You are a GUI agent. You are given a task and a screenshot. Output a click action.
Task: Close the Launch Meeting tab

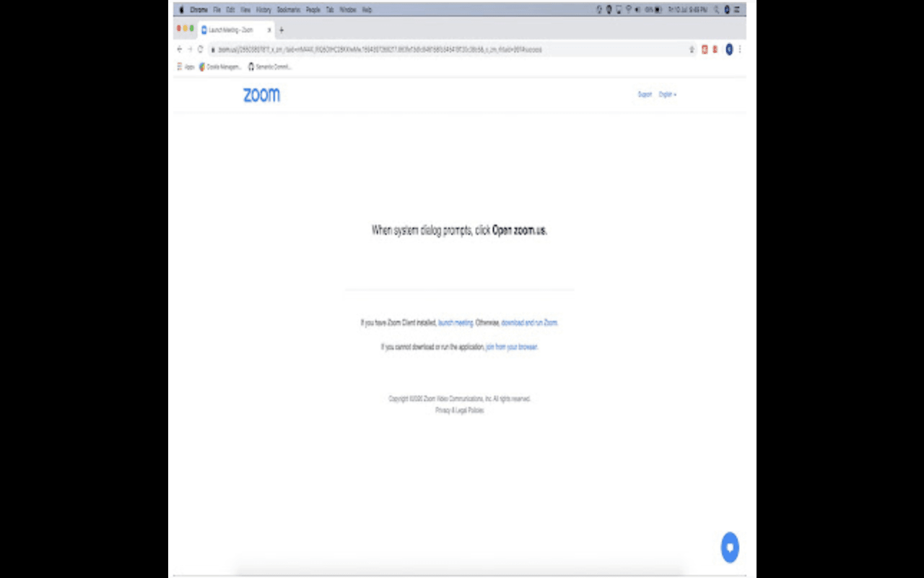tap(269, 30)
